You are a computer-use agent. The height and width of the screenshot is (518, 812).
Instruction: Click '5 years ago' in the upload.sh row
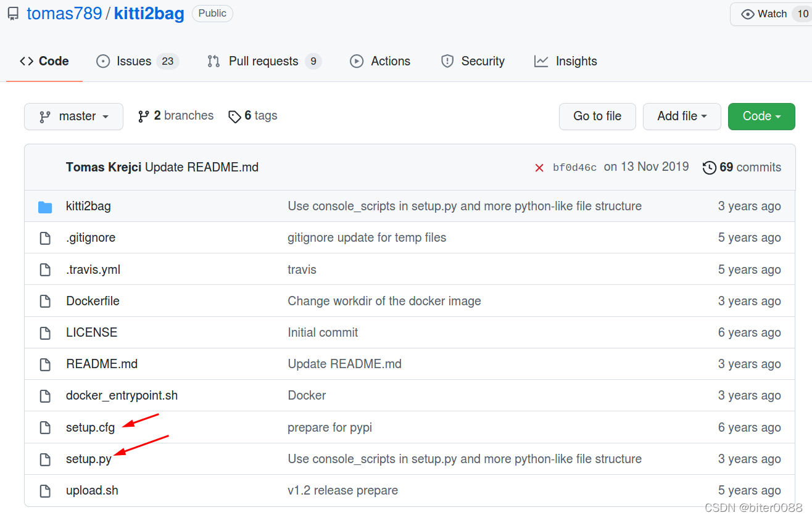[x=750, y=490]
